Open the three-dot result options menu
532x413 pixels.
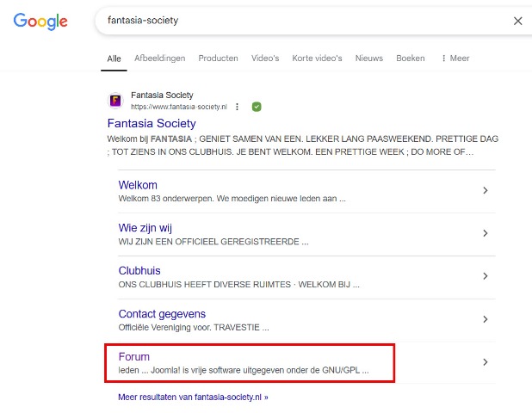pyautogui.click(x=237, y=107)
